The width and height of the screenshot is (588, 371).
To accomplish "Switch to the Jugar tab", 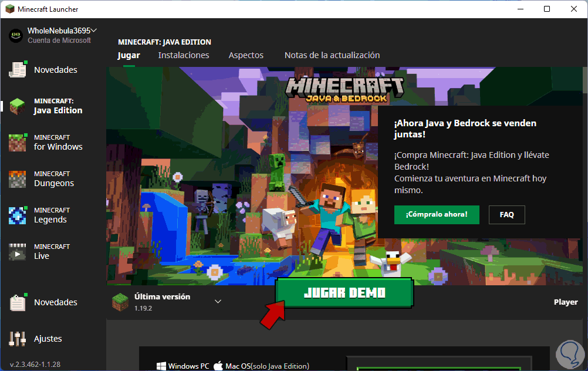I will [x=129, y=55].
